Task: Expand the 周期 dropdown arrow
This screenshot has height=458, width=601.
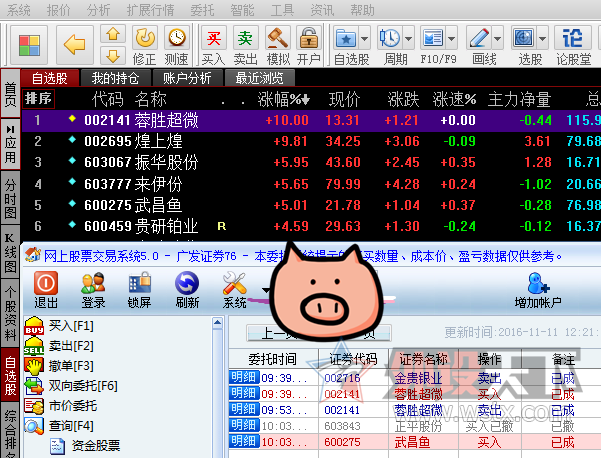Action: 409,38
